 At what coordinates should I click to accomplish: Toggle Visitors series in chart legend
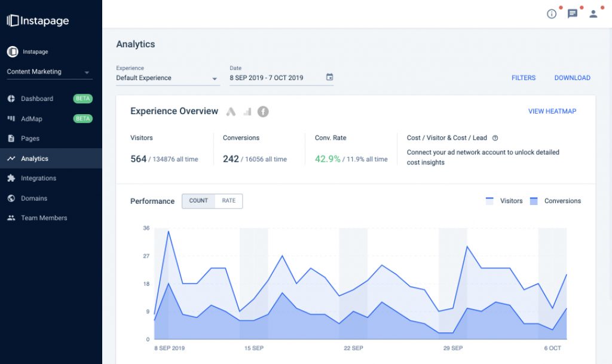click(x=504, y=201)
